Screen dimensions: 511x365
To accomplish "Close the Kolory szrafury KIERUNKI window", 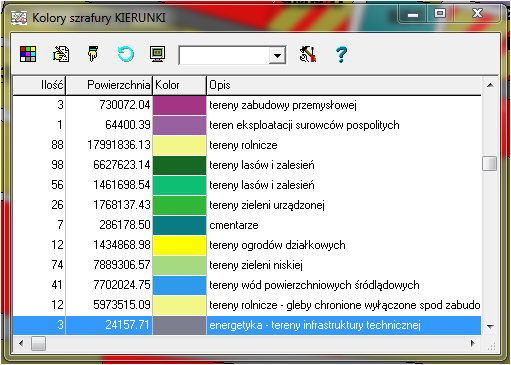I will [x=477, y=14].
